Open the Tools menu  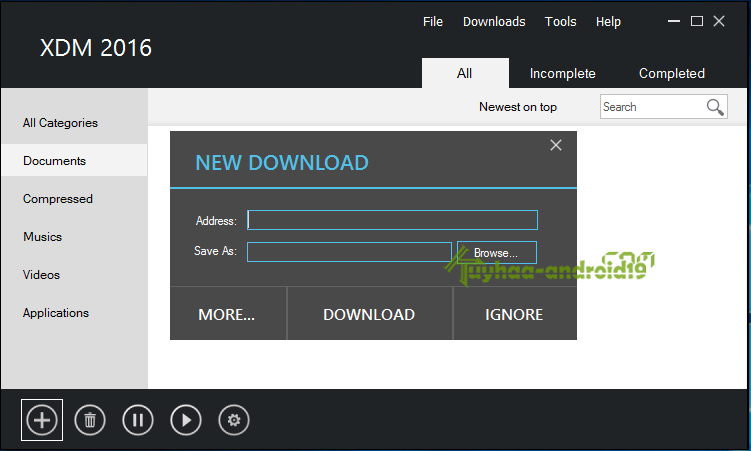coord(560,22)
